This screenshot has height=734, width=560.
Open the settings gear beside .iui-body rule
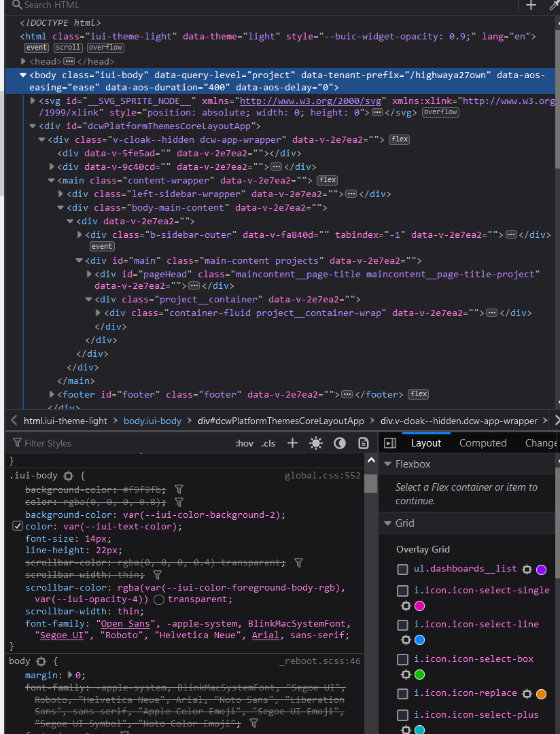(67, 475)
